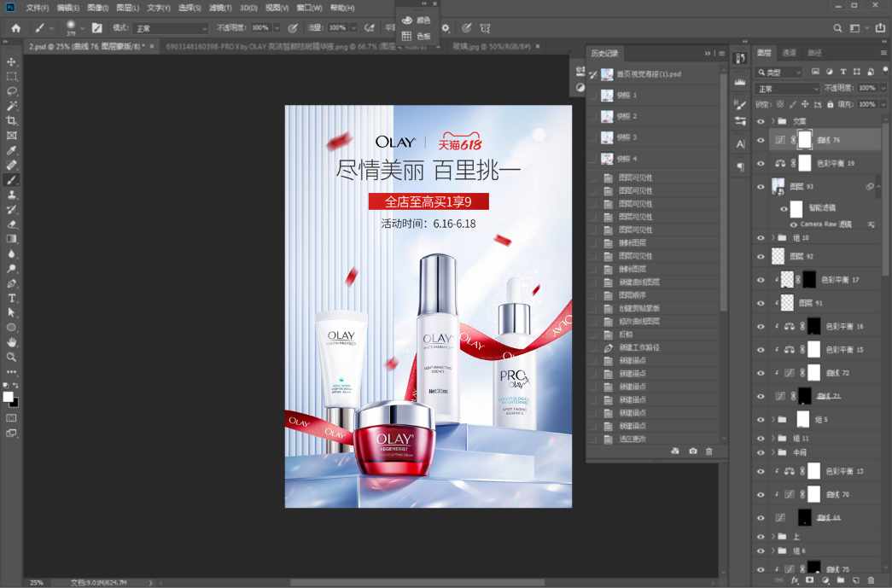Switch to the 路径 tab
The height and width of the screenshot is (588, 892).
814,53
